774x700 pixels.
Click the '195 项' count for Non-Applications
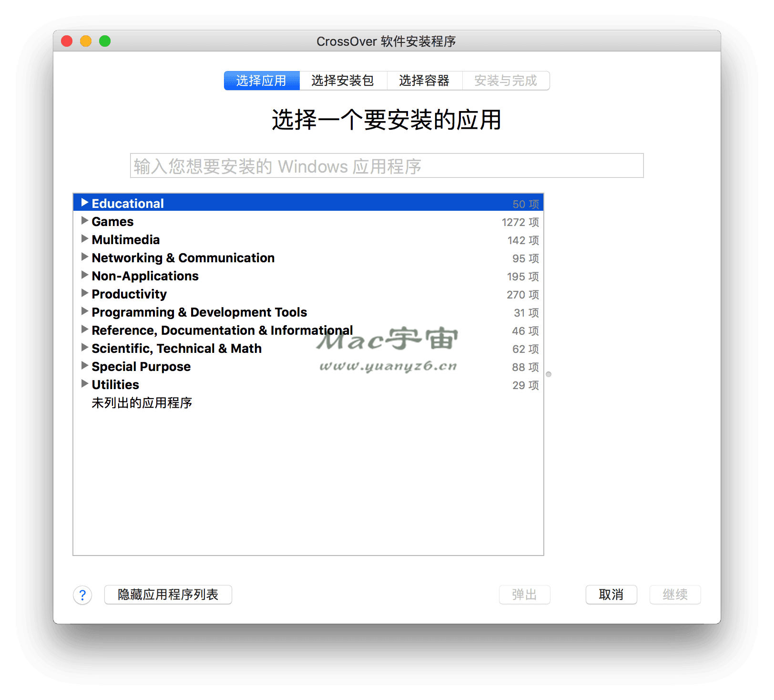(523, 277)
